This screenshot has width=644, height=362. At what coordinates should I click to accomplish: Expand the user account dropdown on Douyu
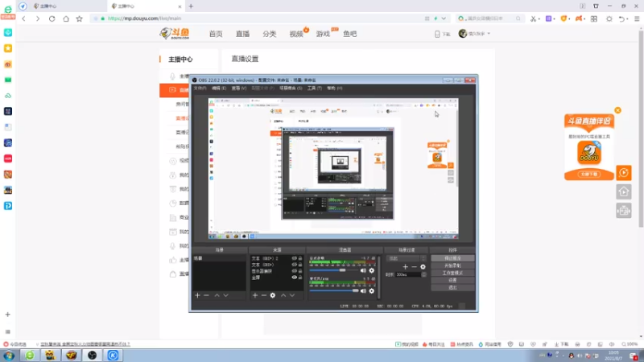click(489, 34)
